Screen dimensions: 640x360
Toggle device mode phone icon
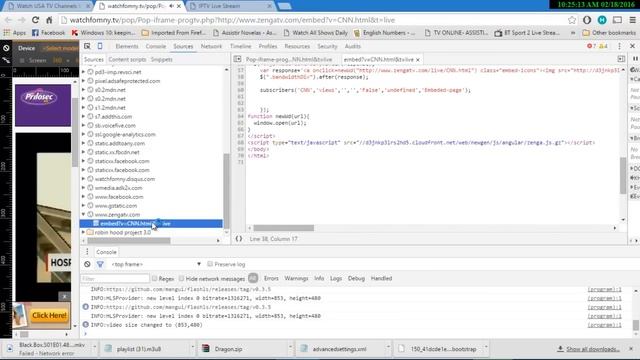pyautogui.click(x=100, y=46)
